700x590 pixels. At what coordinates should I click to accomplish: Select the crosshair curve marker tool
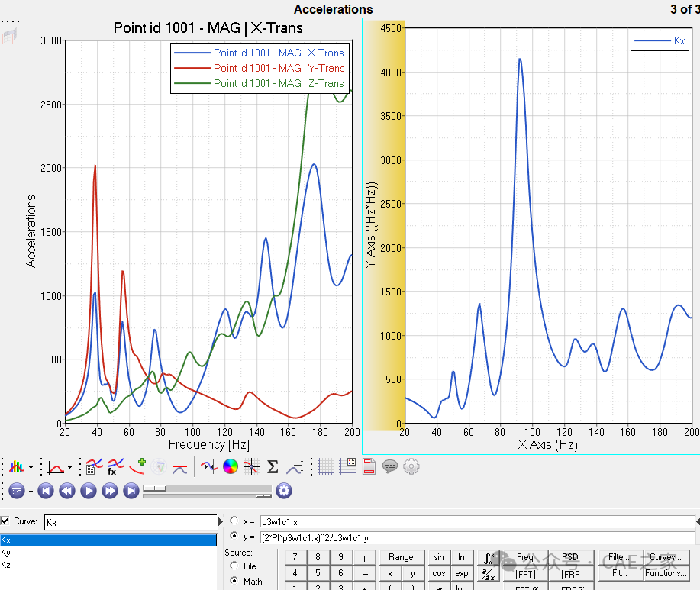(x=252, y=467)
